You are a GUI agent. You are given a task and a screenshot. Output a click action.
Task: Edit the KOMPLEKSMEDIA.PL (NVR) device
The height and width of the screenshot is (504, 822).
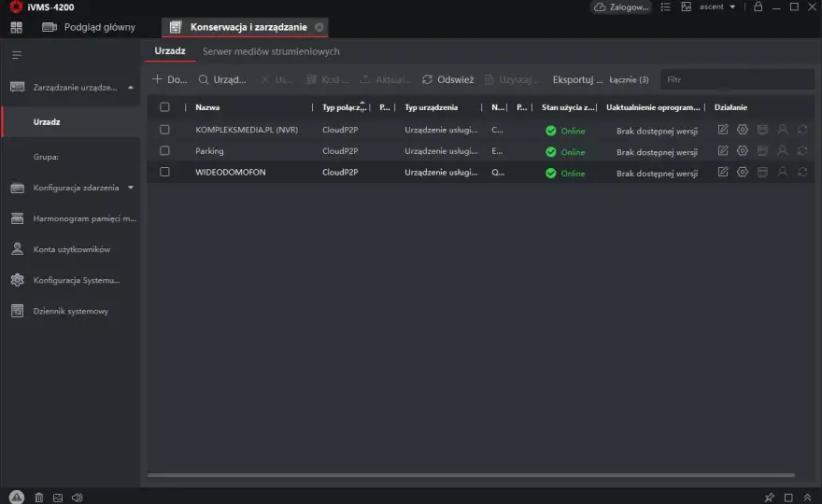(723, 130)
